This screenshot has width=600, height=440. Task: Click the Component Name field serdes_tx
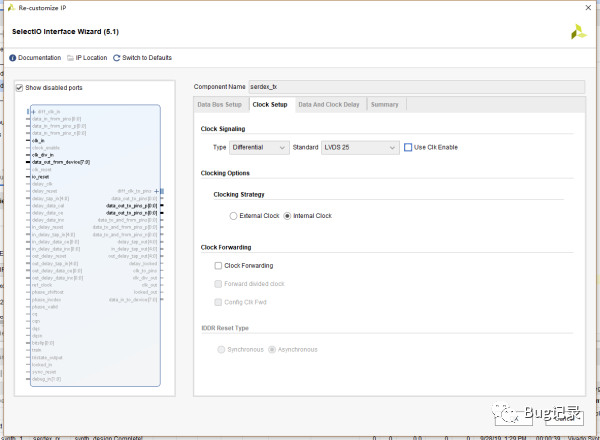(x=417, y=87)
